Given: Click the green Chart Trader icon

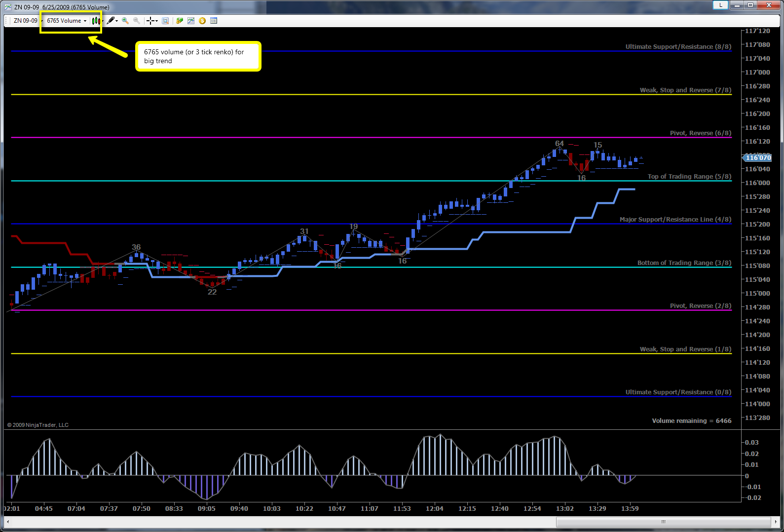Looking at the screenshot, I should point(180,21).
